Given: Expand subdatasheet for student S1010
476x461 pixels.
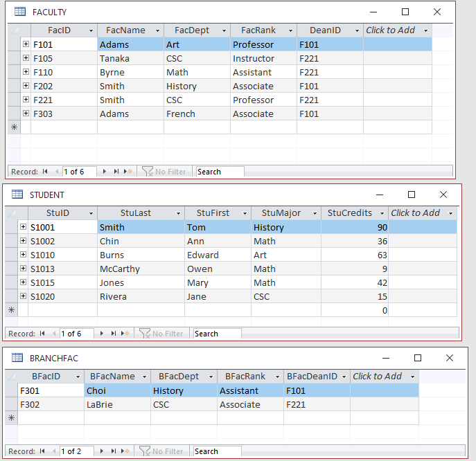Looking at the screenshot, I should click(23, 255).
